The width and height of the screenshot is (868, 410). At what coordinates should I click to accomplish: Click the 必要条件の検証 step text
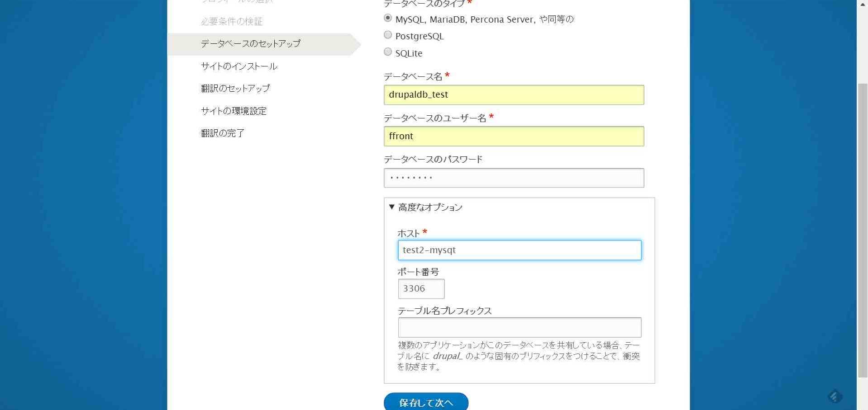click(232, 22)
